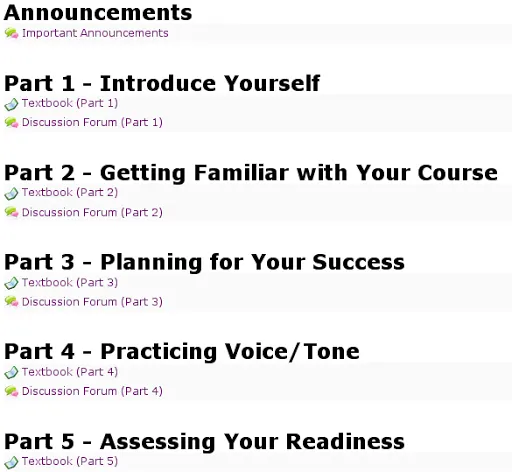Open the Textbook (Part 2) link

tap(70, 193)
